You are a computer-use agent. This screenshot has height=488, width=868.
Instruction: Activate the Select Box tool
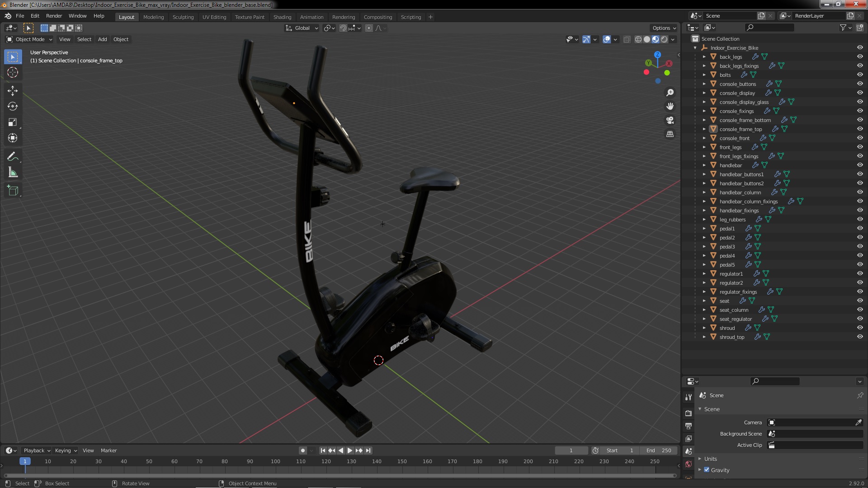pos(13,57)
